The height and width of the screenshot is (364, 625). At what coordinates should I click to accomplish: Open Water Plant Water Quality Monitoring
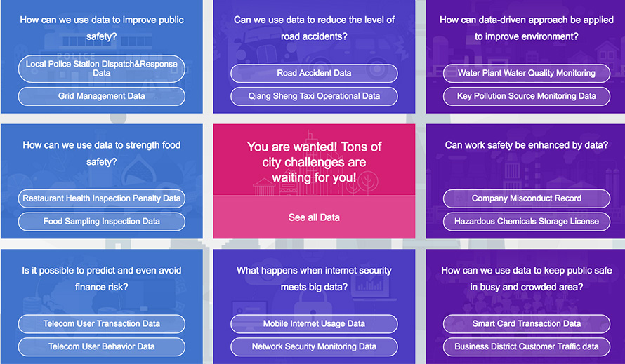527,73
